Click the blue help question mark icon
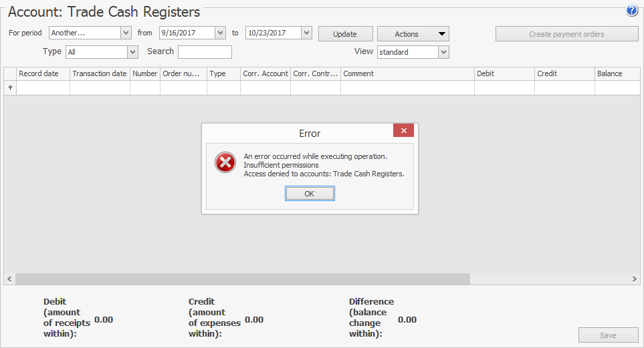This screenshot has width=644, height=348. pos(631,11)
